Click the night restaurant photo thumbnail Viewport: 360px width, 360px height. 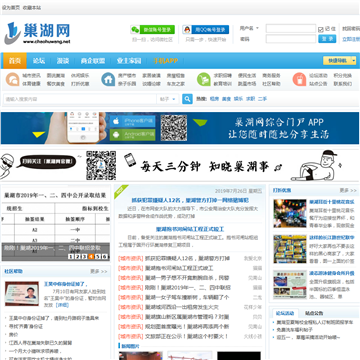tap(290, 214)
